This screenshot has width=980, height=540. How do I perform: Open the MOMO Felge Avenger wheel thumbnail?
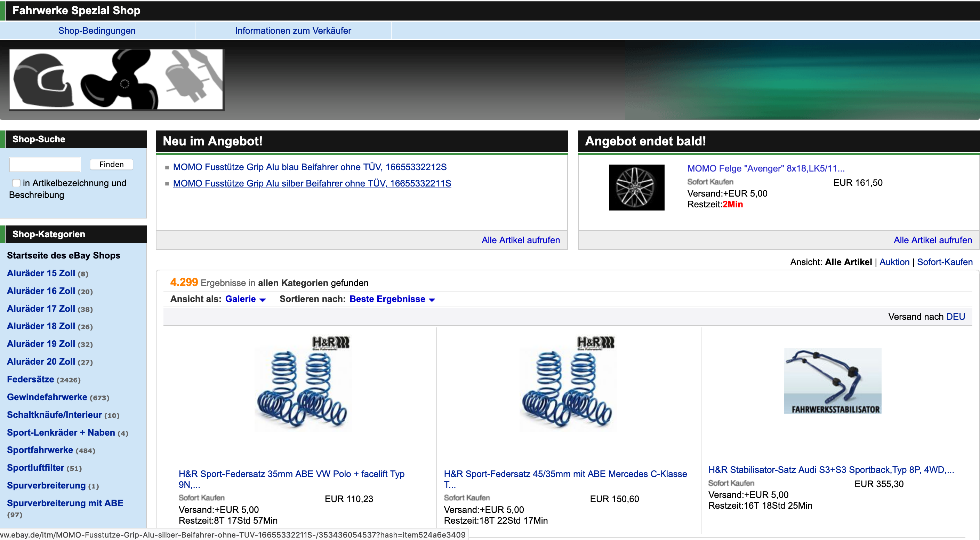click(636, 188)
